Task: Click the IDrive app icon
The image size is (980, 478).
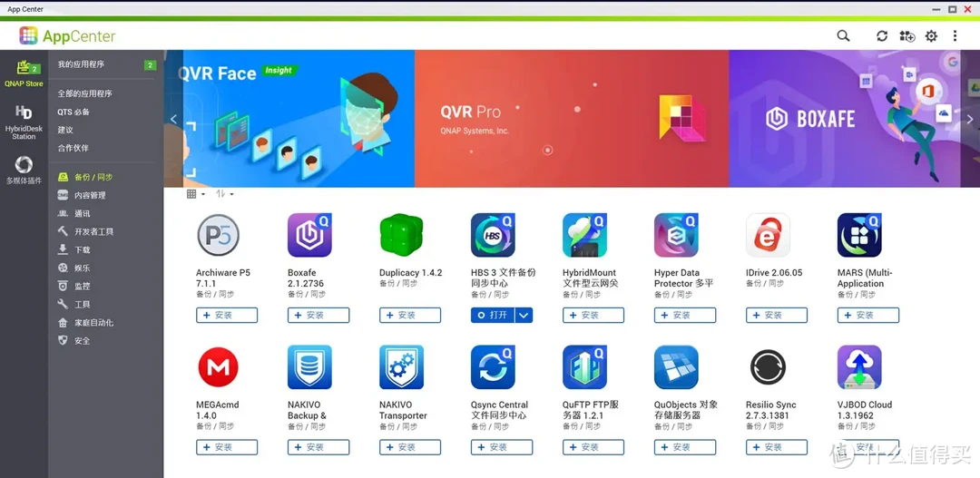Action: [769, 235]
